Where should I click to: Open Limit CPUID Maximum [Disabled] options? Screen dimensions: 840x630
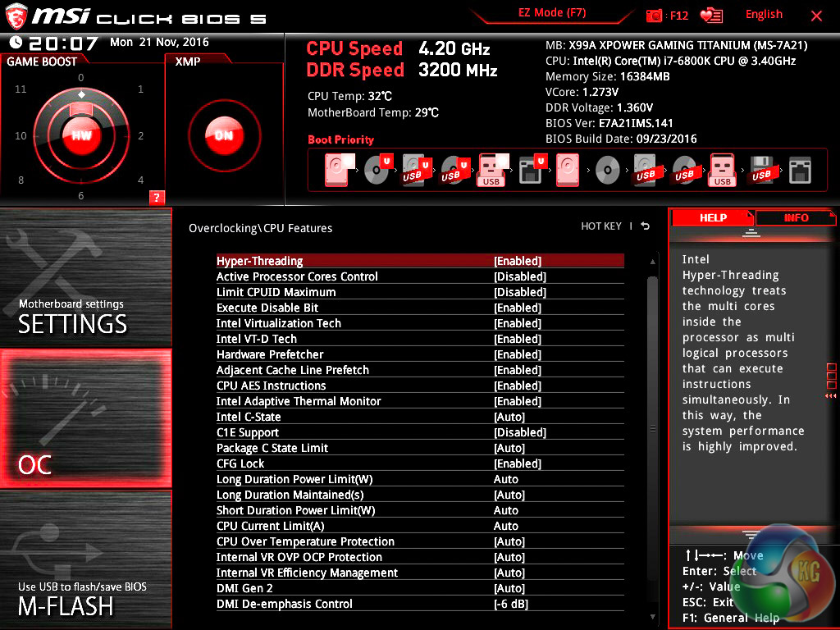(x=420, y=292)
